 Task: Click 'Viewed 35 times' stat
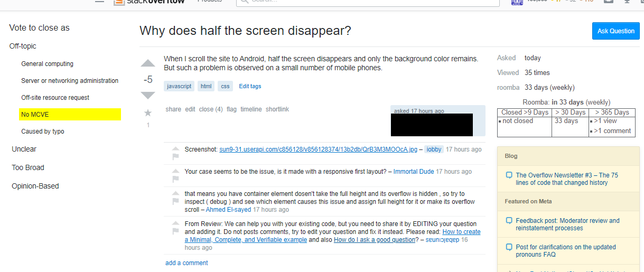524,73
